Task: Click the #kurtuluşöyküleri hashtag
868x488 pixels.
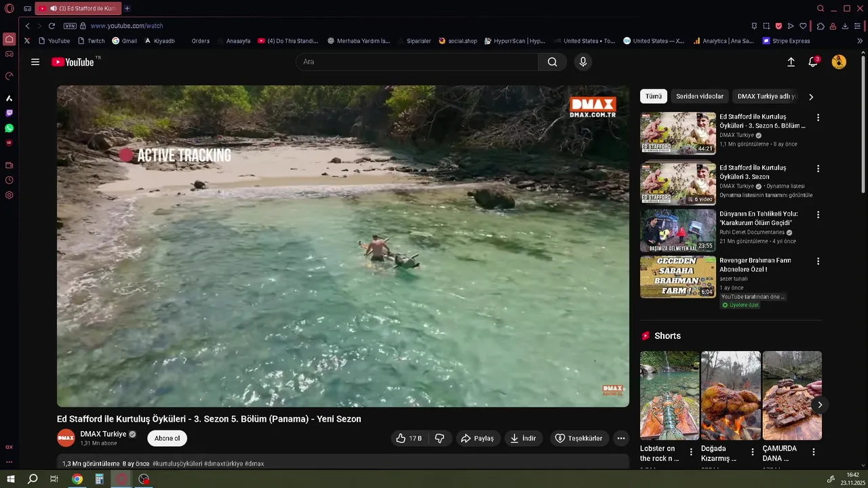Action: 177,464
